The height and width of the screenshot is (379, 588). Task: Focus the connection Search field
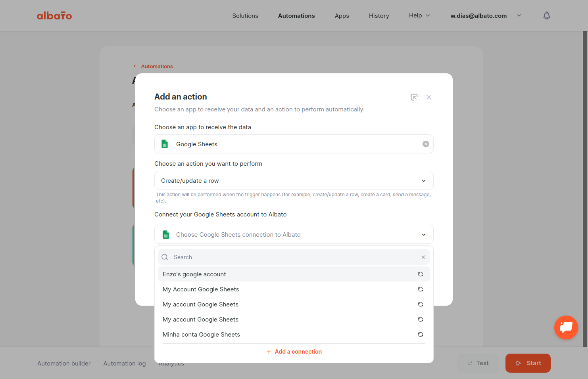[x=294, y=257]
